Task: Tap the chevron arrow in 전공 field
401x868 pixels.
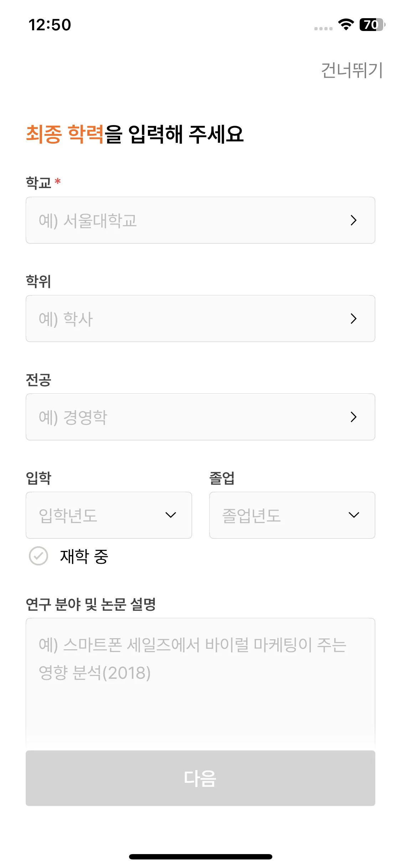Action: (353, 417)
